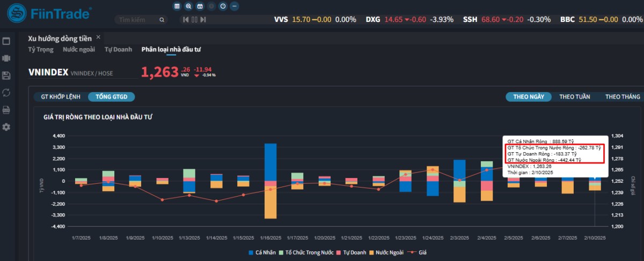Image resolution: width=644 pixels, height=261 pixels.
Task: Close the Xu hướng dòng tiền panel
Action: (98, 38)
